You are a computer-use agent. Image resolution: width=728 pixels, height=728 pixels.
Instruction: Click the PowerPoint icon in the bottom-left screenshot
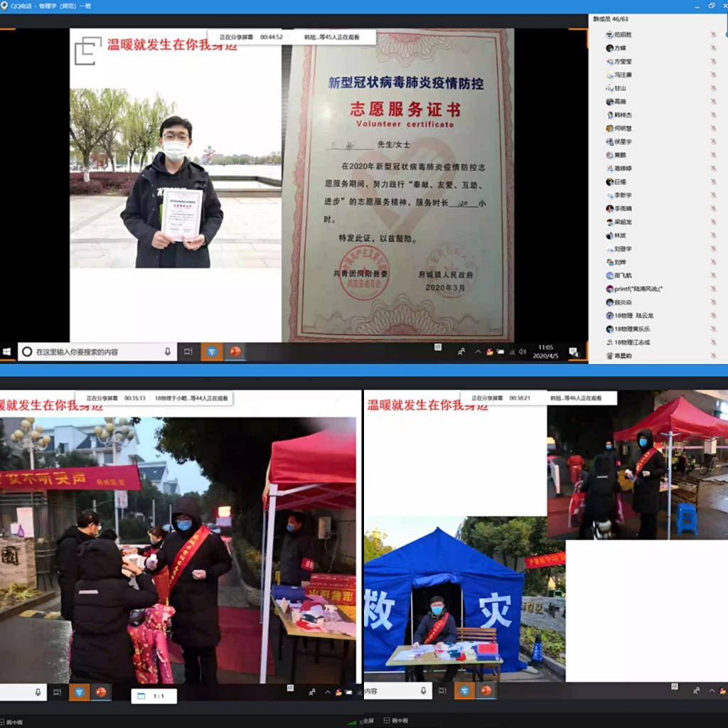(x=101, y=692)
